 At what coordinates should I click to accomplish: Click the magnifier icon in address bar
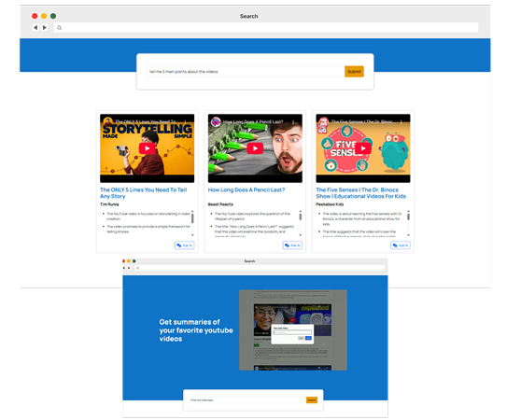pos(59,28)
